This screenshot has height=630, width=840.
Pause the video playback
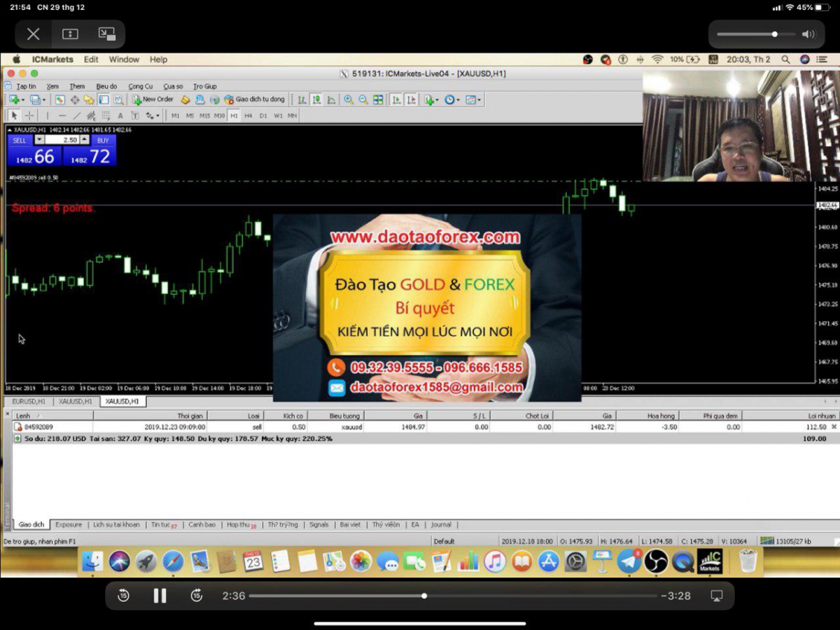(160, 596)
